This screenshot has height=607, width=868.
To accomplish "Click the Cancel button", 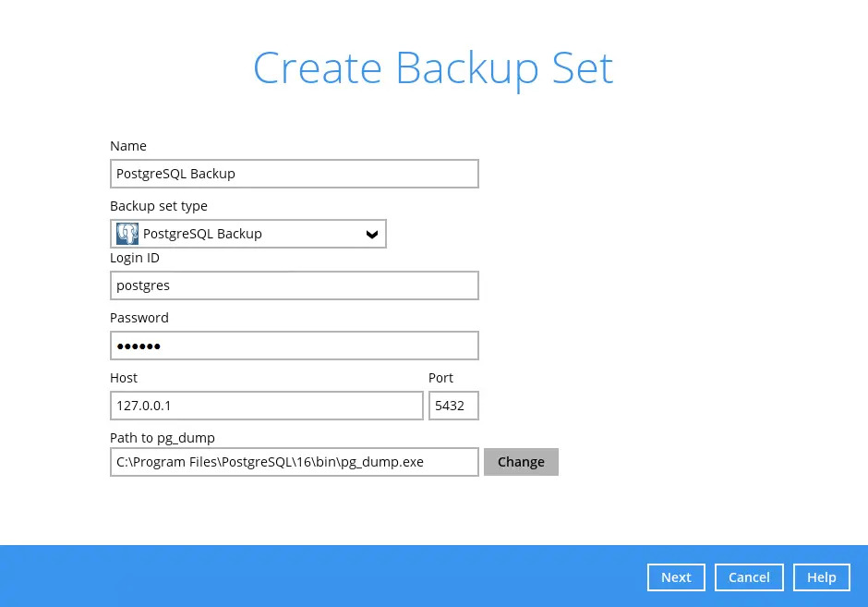I will [x=749, y=577].
